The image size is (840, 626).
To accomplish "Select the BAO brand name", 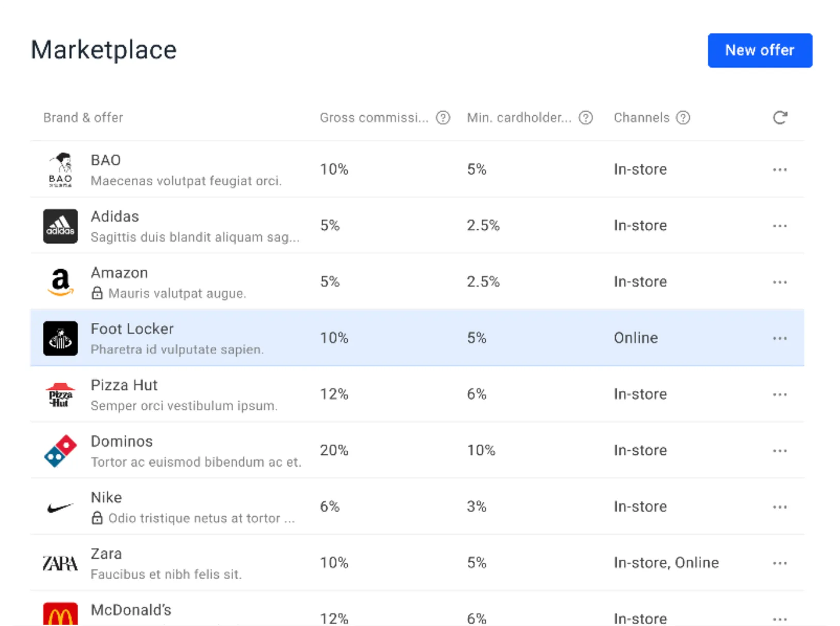I will click(x=106, y=160).
